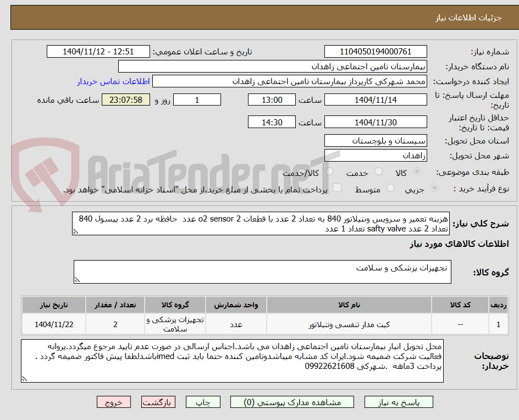Click the product group cell تجهیزات پزشکی و سلامت in table
The image size is (519, 420).
click(175, 324)
